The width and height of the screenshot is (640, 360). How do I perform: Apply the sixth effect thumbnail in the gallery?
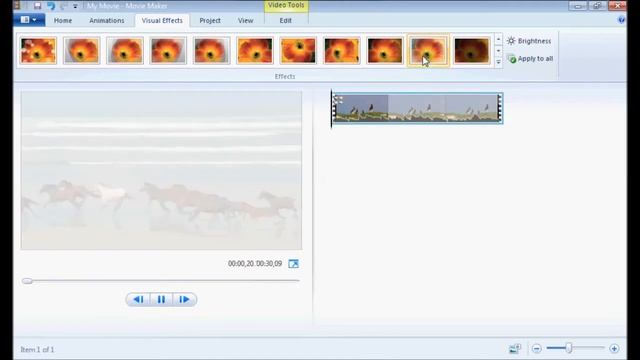[x=255, y=50]
